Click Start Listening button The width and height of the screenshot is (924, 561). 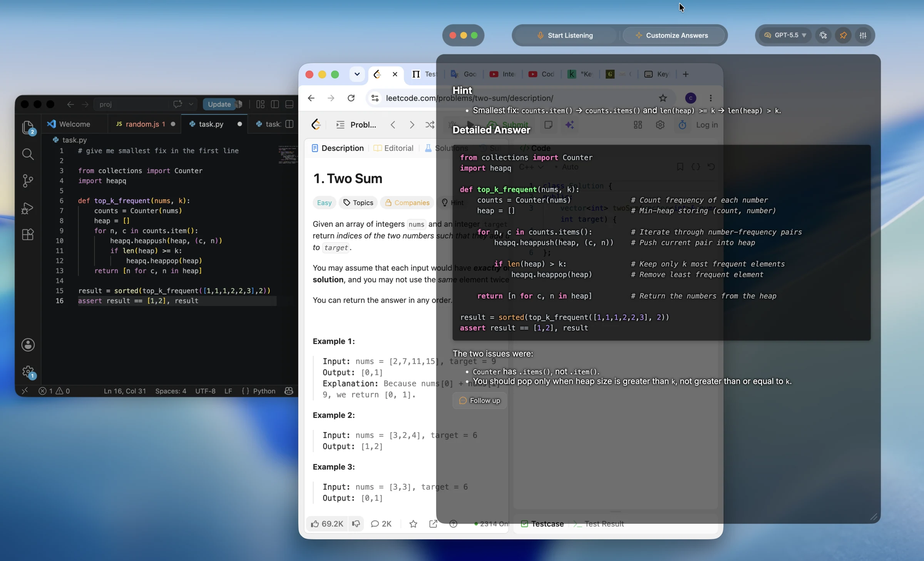point(565,35)
